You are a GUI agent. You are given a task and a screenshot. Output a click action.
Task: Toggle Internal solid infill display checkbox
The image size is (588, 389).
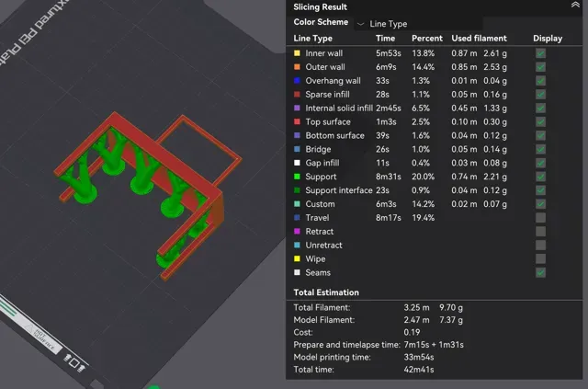click(x=540, y=109)
